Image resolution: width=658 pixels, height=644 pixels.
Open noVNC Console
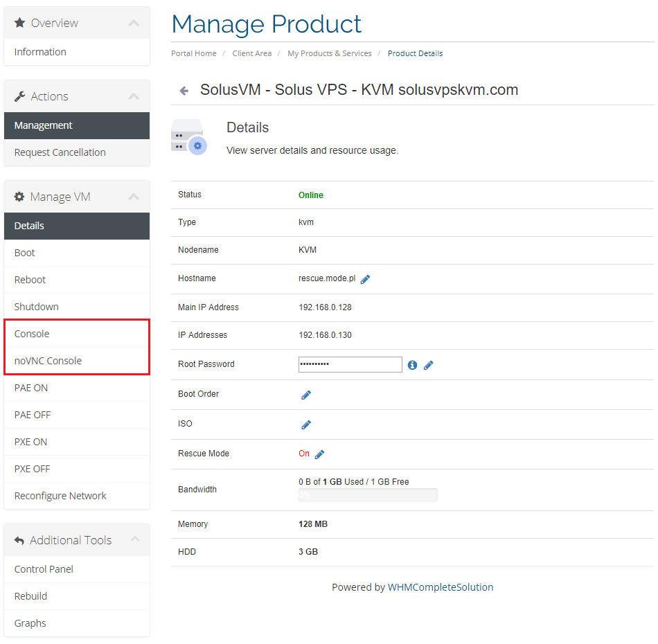[x=77, y=361]
